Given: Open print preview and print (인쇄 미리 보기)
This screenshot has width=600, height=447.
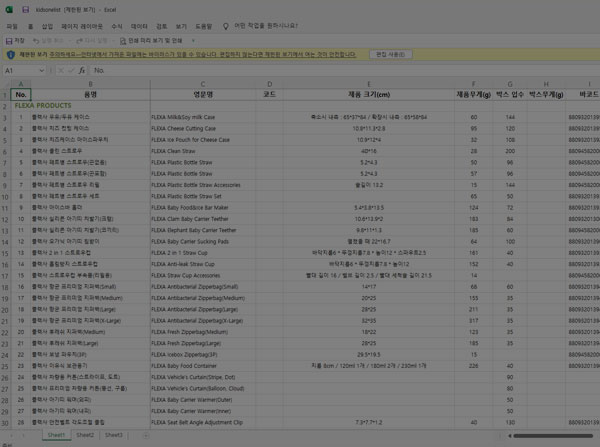Looking at the screenshot, I should click(151, 41).
